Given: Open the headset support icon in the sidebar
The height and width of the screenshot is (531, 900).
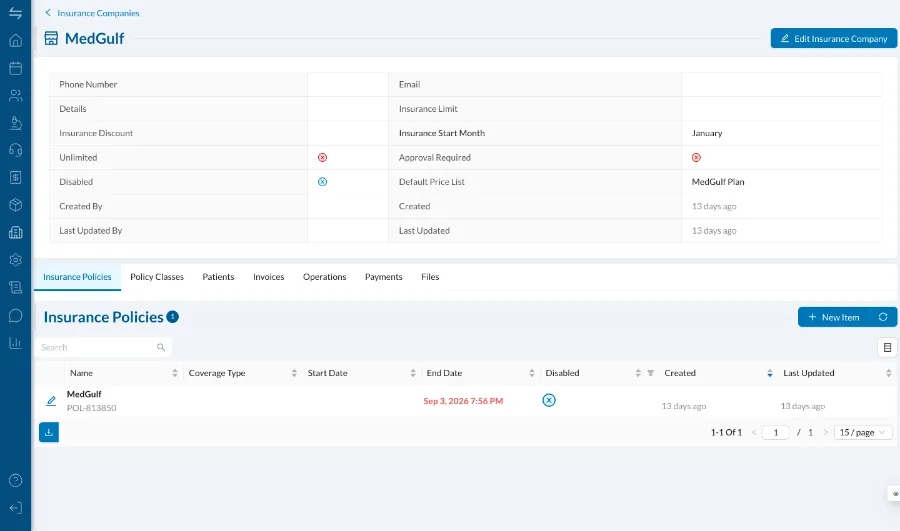Looking at the screenshot, I should tap(15, 150).
